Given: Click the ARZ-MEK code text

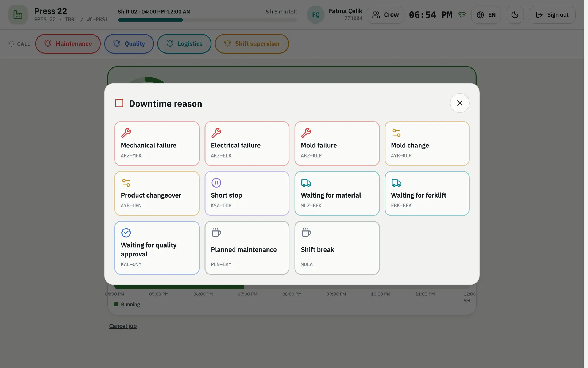Looking at the screenshot, I should click(131, 155).
